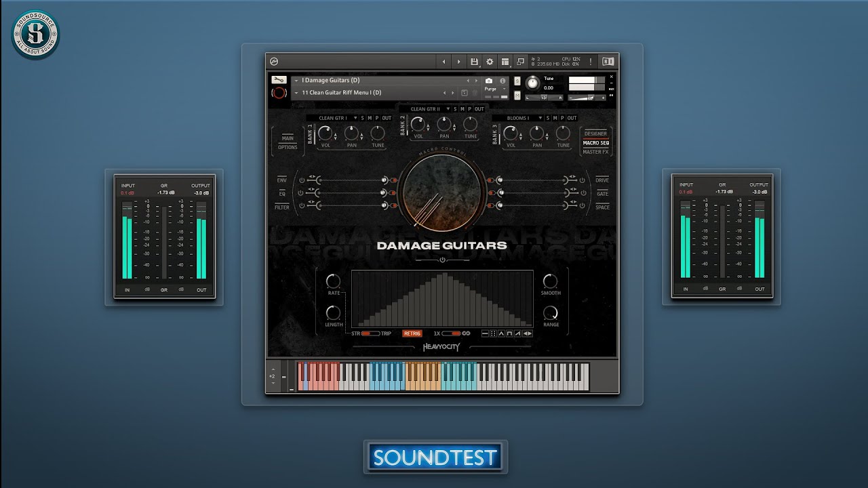868x488 pixels.
Task: Toggle the RETRIG button
Action: 412,333
